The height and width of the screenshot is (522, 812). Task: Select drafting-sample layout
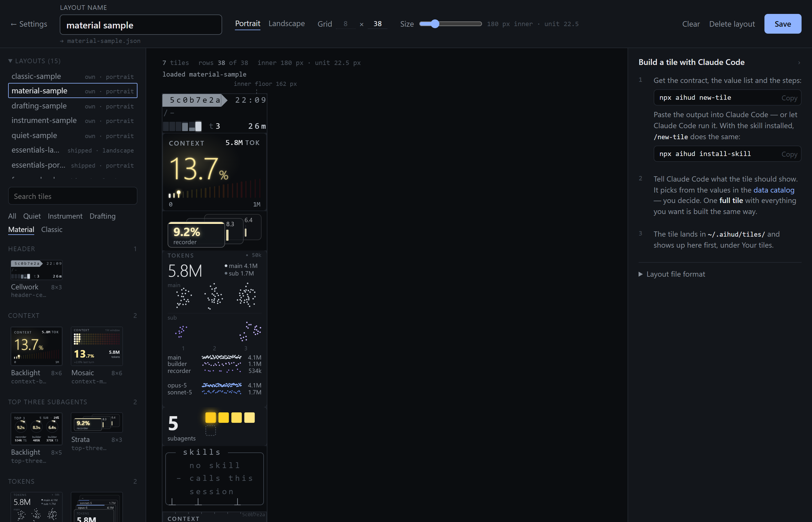[72, 106]
